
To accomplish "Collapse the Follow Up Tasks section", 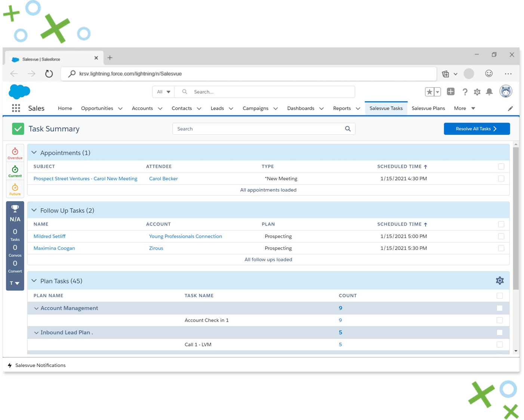I will point(34,211).
